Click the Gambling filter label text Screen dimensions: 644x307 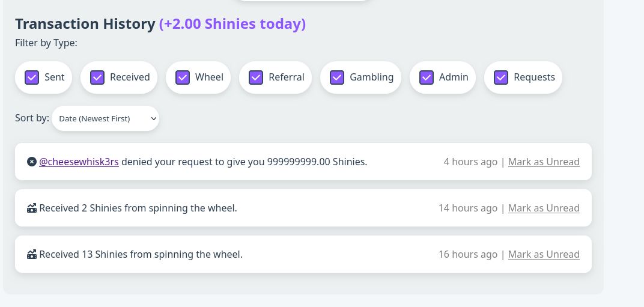(371, 78)
